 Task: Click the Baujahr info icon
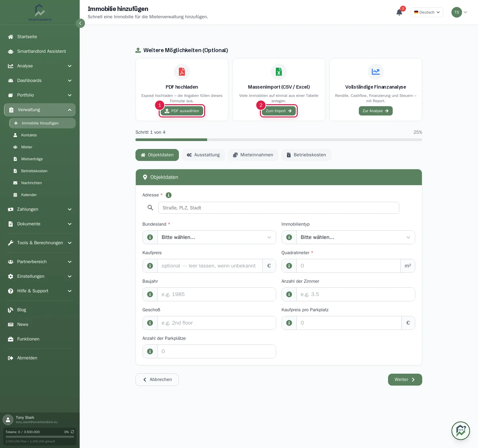150,294
